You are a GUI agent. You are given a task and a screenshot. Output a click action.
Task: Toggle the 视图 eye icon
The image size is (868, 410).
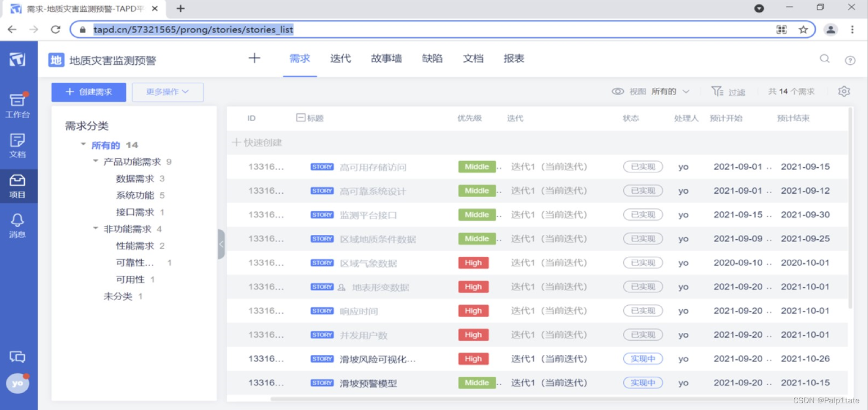618,91
